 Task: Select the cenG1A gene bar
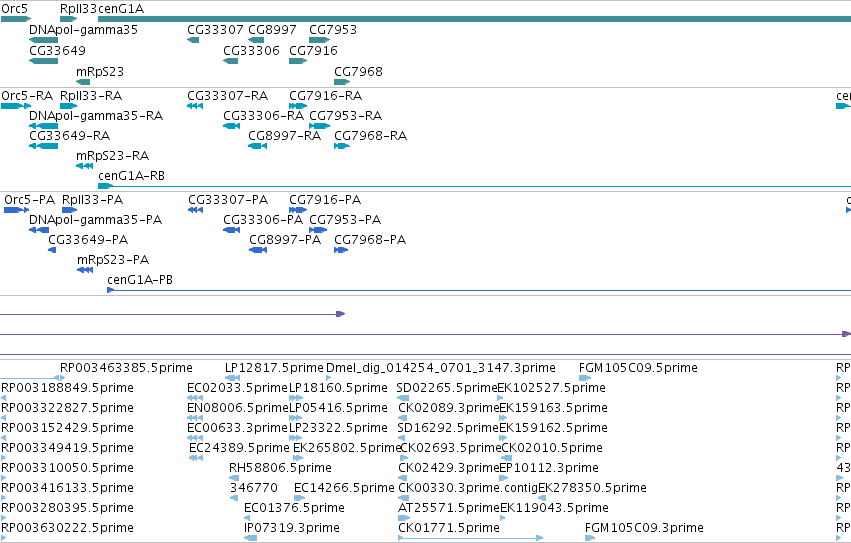pyautogui.click(x=474, y=19)
